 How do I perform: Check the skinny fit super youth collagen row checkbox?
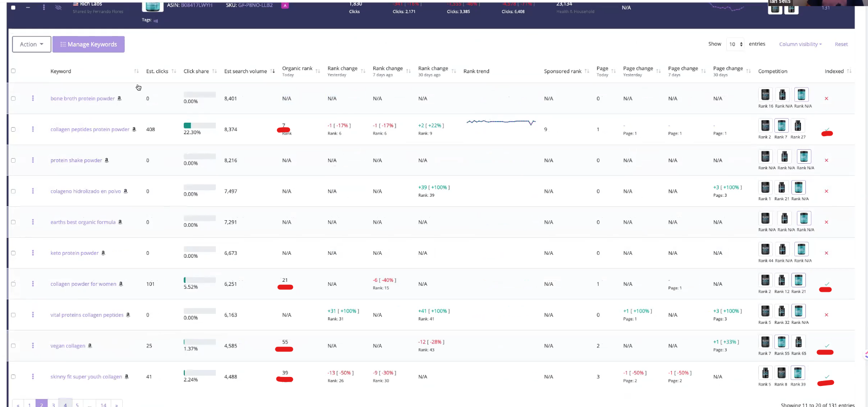14,377
